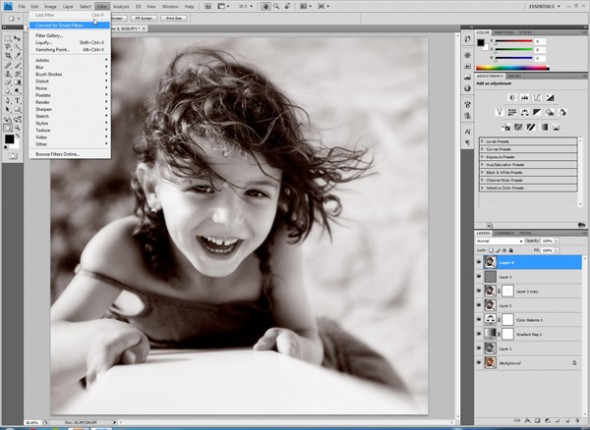Viewport: 590px width, 430px height.
Task: Add a Black & White adjustment
Action: [537, 112]
